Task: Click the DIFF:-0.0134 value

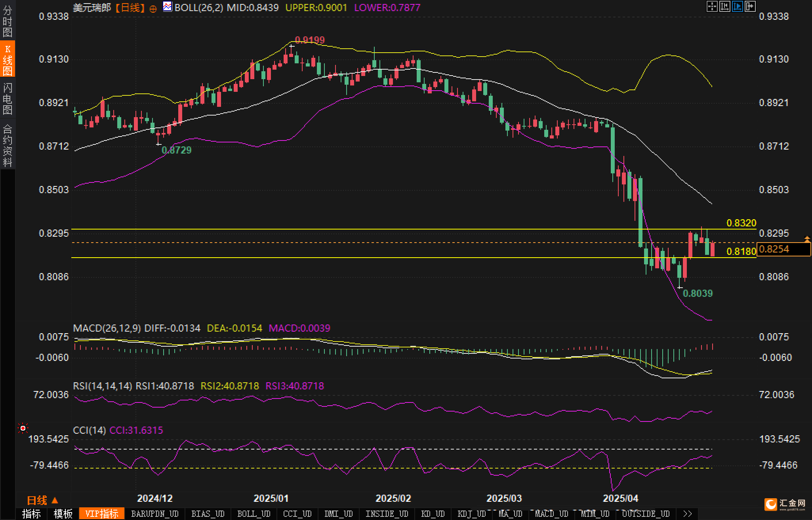Action: pyautogui.click(x=172, y=328)
